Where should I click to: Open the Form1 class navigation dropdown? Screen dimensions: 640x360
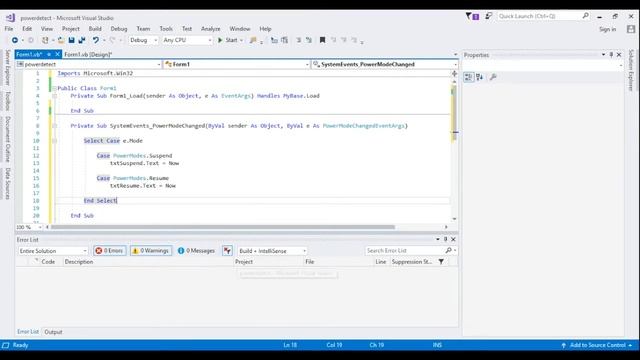236,64
